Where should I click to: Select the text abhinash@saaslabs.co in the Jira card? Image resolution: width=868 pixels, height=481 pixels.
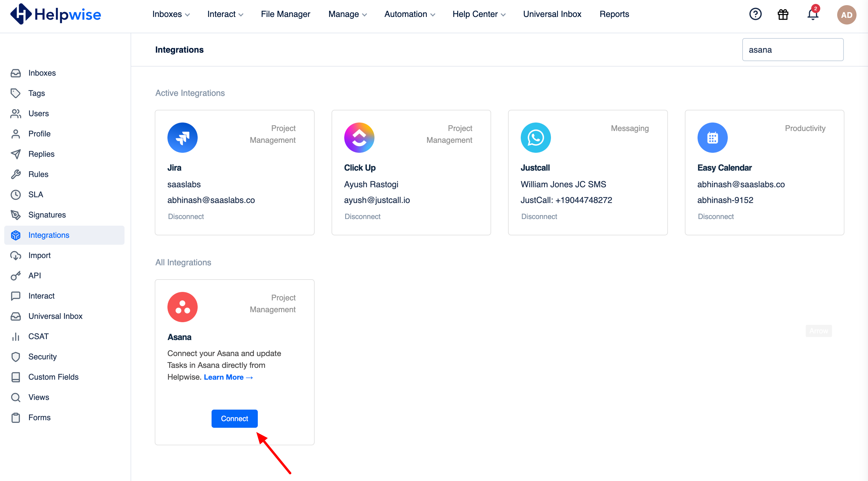(211, 200)
